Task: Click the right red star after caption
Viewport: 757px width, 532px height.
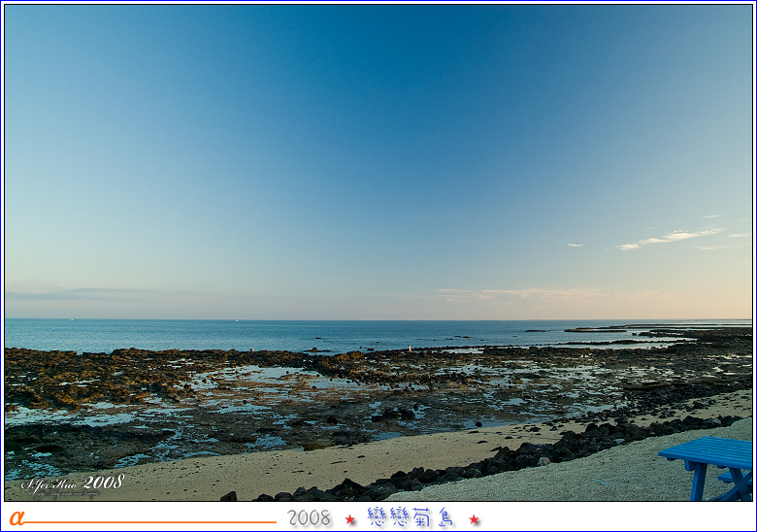Action: pyautogui.click(x=474, y=519)
